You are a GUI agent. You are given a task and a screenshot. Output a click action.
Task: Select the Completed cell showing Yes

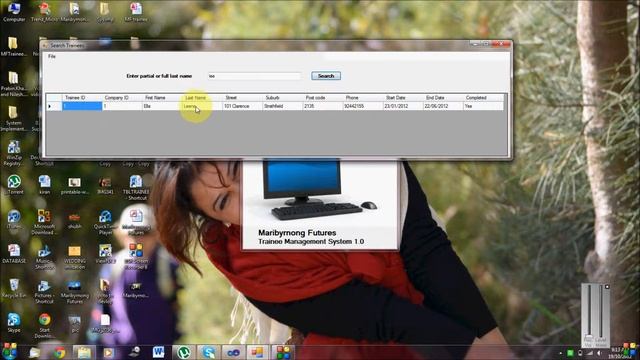click(483, 106)
